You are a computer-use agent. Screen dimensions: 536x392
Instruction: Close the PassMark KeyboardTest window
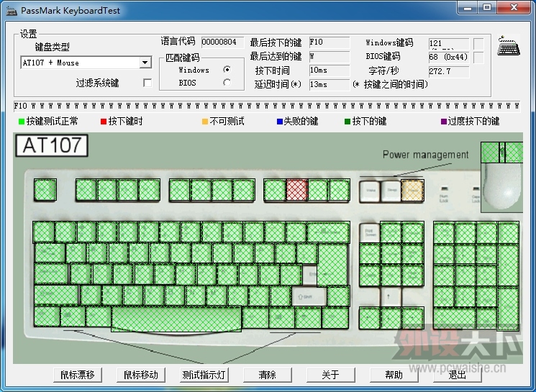pos(514,7)
